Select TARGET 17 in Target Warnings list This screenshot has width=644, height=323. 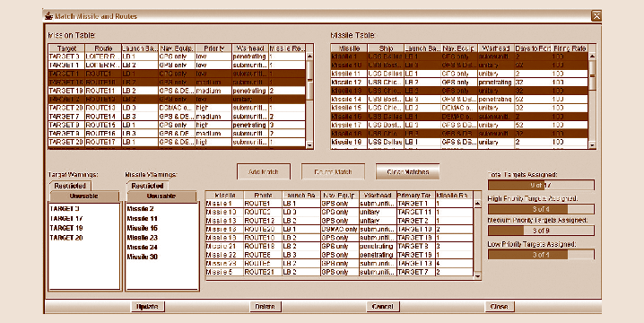coord(66,218)
